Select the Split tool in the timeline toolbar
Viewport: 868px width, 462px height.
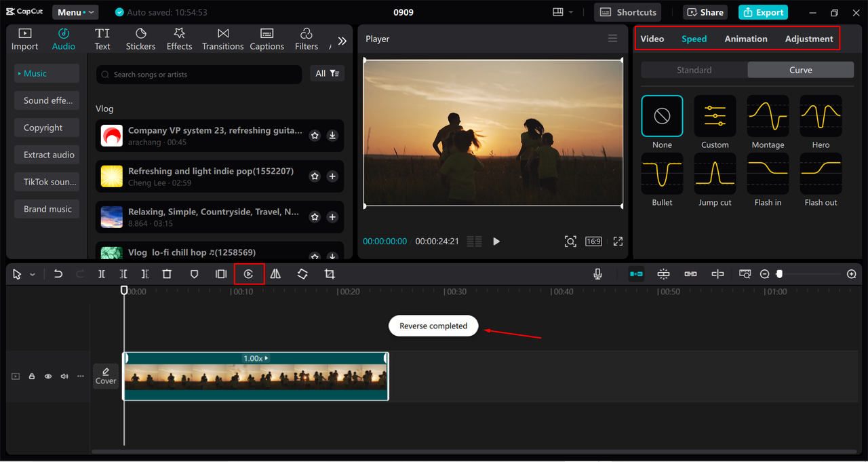click(102, 273)
